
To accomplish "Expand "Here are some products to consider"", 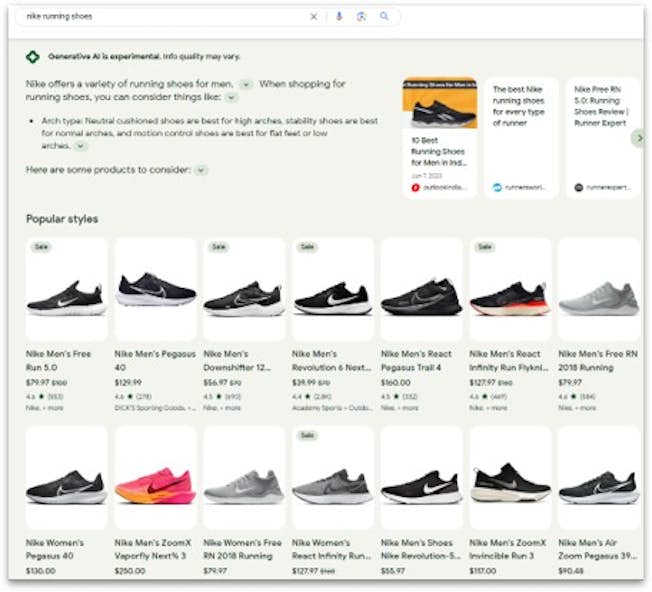I will pyautogui.click(x=201, y=170).
